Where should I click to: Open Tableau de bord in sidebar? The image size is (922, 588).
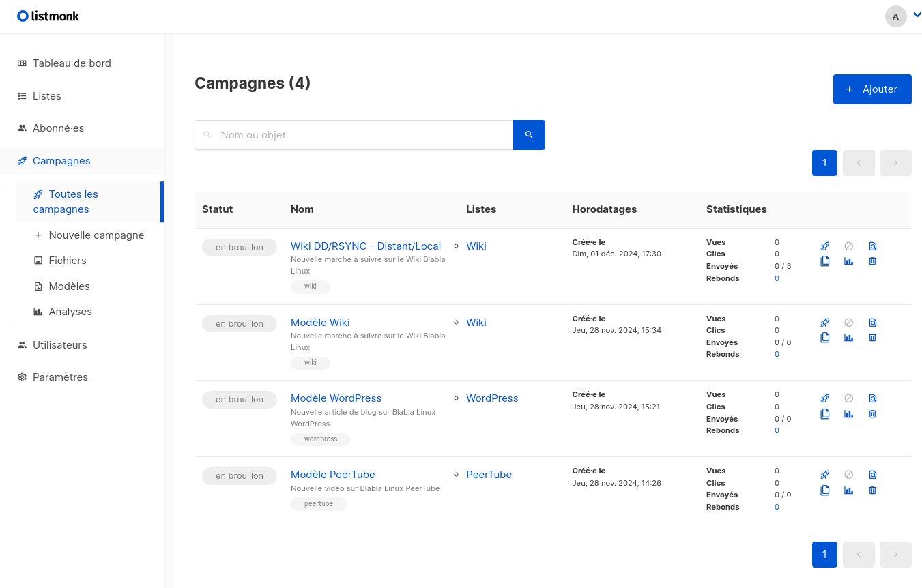(82, 63)
